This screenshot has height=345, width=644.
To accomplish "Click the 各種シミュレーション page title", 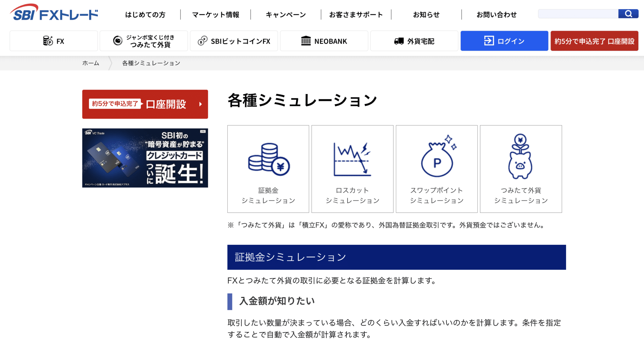I will 302,101.
